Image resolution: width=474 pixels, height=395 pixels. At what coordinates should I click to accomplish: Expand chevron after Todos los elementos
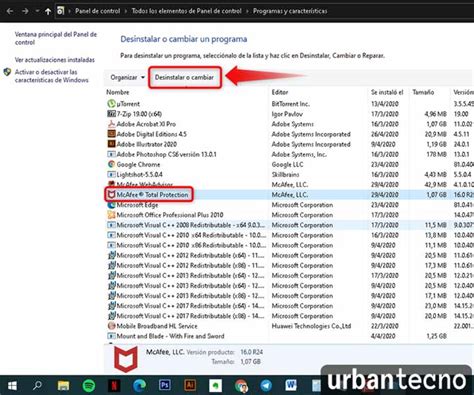click(247, 11)
